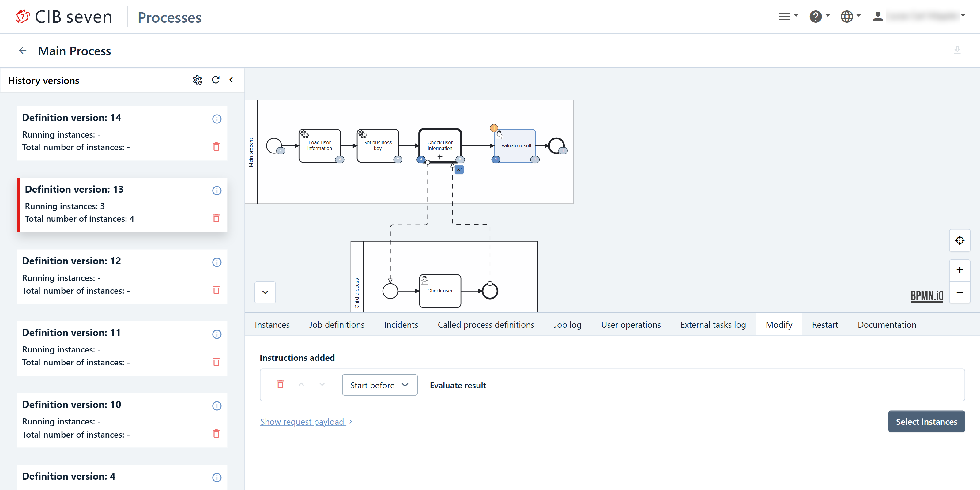Image resolution: width=980 pixels, height=490 pixels.
Task: Download the process diagram
Action: click(x=957, y=50)
